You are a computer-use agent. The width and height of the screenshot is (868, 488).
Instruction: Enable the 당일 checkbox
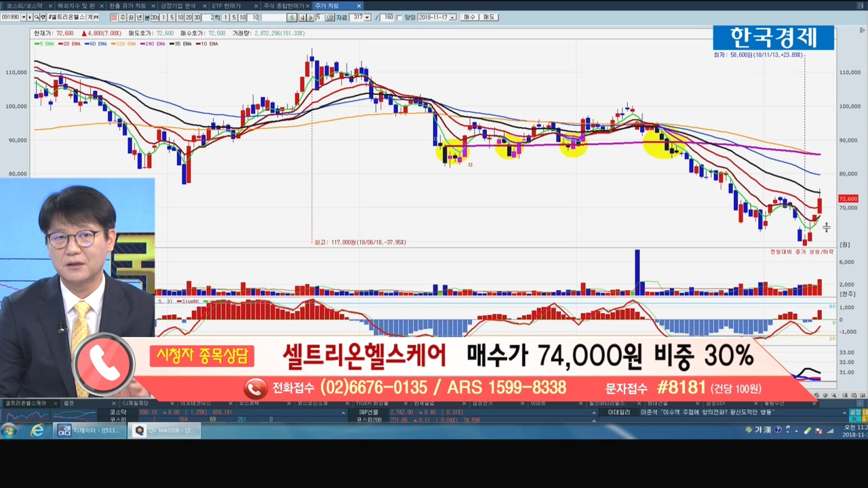[399, 17]
